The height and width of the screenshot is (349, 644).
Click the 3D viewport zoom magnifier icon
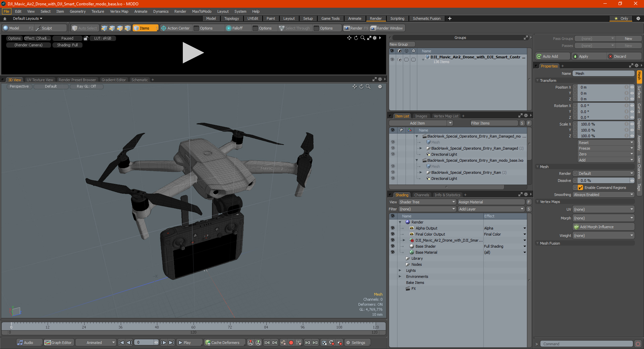[368, 87]
